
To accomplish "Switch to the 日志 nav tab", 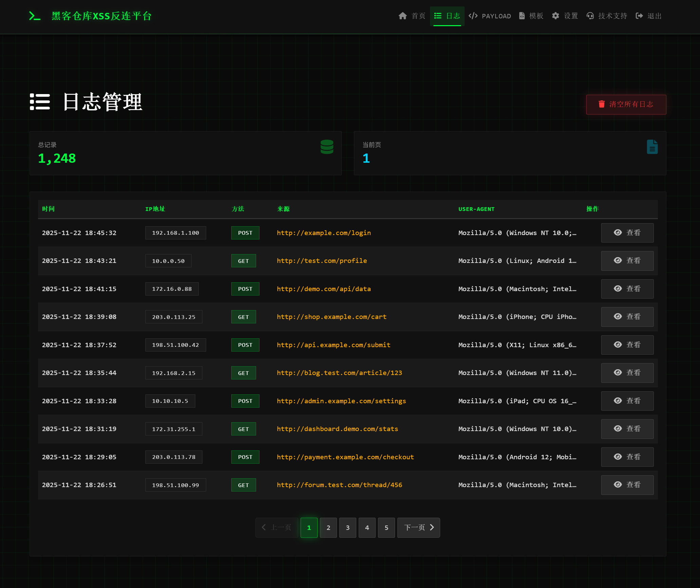I will tap(447, 16).
